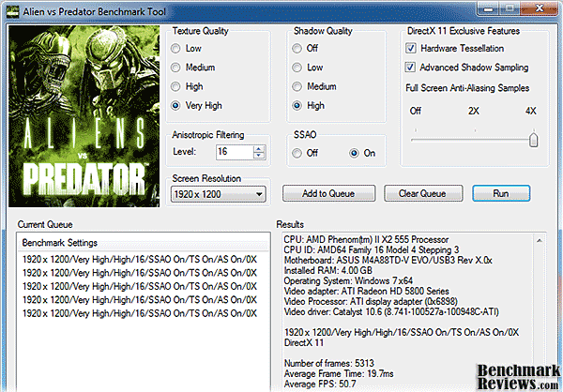Minimize the benchmark tool window
The height and width of the screenshot is (392, 563).
pyautogui.click(x=488, y=8)
